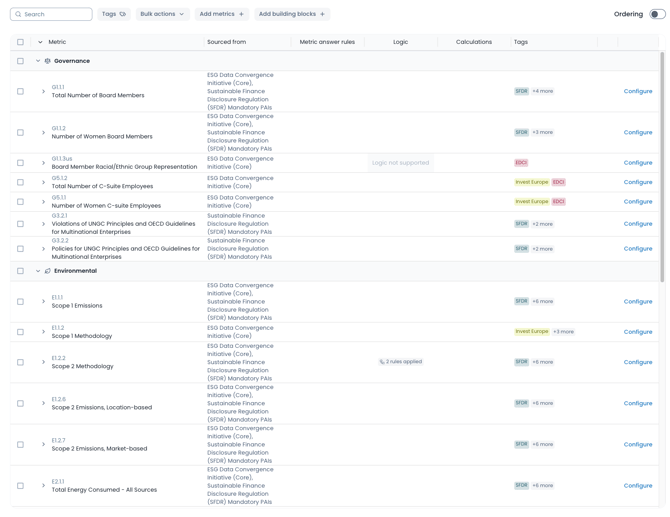Click the Metric column header

coord(57,42)
